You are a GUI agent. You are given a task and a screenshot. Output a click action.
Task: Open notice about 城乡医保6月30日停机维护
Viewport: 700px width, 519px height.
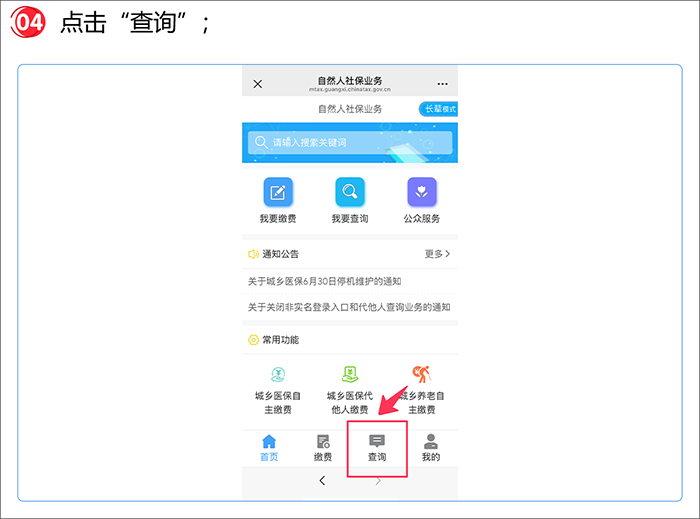pyautogui.click(x=338, y=282)
